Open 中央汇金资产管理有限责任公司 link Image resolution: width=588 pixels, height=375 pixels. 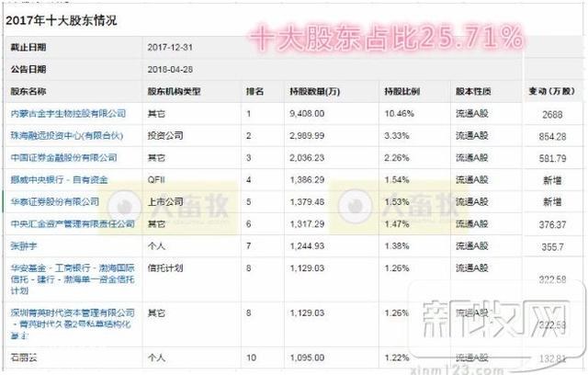[x=73, y=224]
